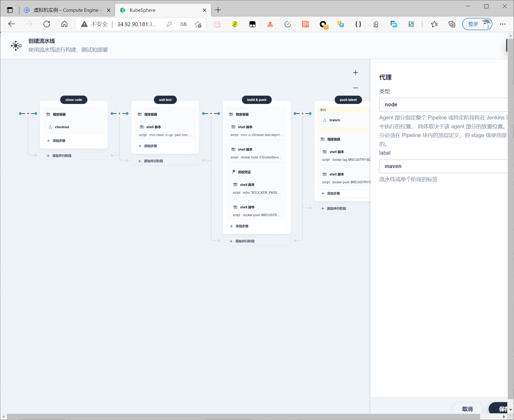Click the canvas zoom-out minus icon

coord(355,88)
